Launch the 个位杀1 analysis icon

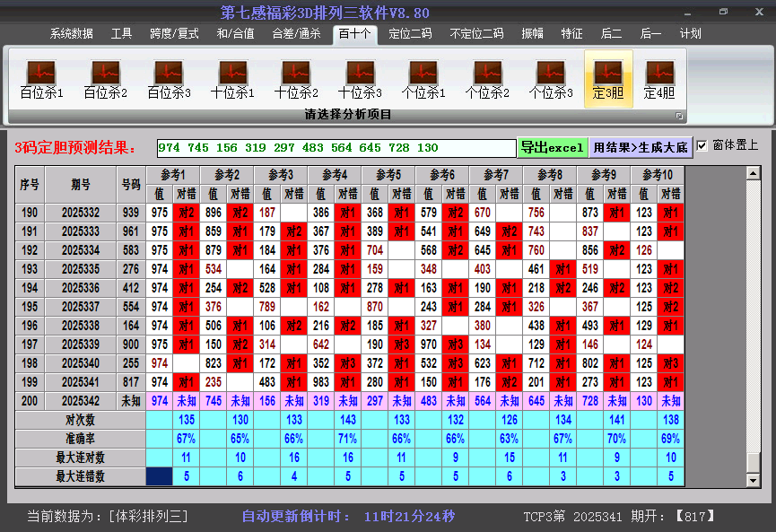tap(423, 79)
